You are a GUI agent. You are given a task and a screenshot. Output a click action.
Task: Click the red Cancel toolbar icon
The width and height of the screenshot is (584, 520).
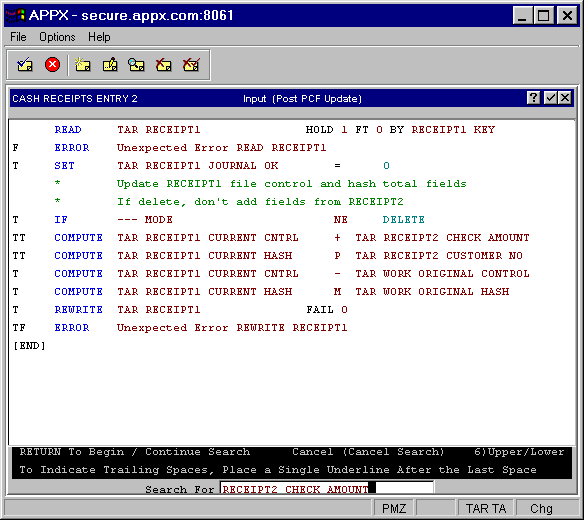point(52,64)
